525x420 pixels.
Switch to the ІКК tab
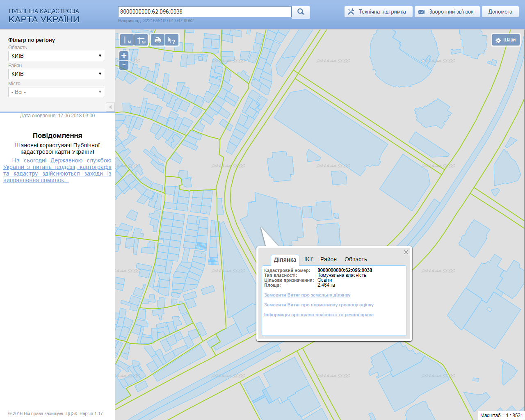point(308,259)
